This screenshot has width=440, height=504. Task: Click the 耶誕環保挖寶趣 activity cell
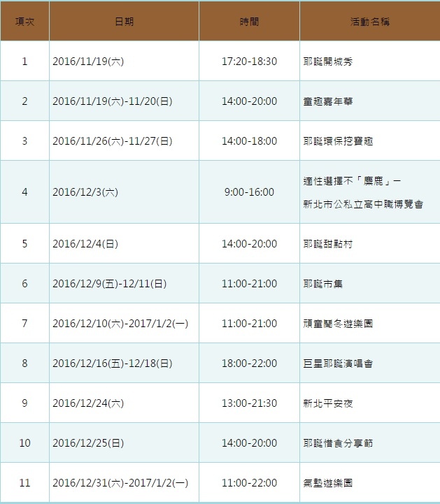(x=338, y=141)
